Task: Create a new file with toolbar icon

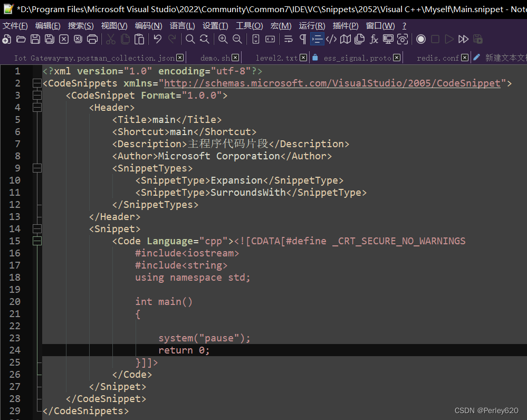Action: coord(7,40)
